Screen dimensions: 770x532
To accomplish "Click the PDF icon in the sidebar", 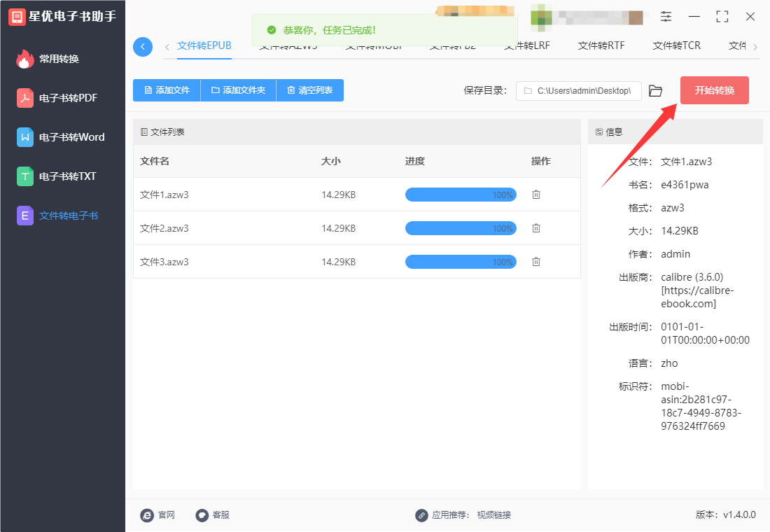I will click(25, 98).
